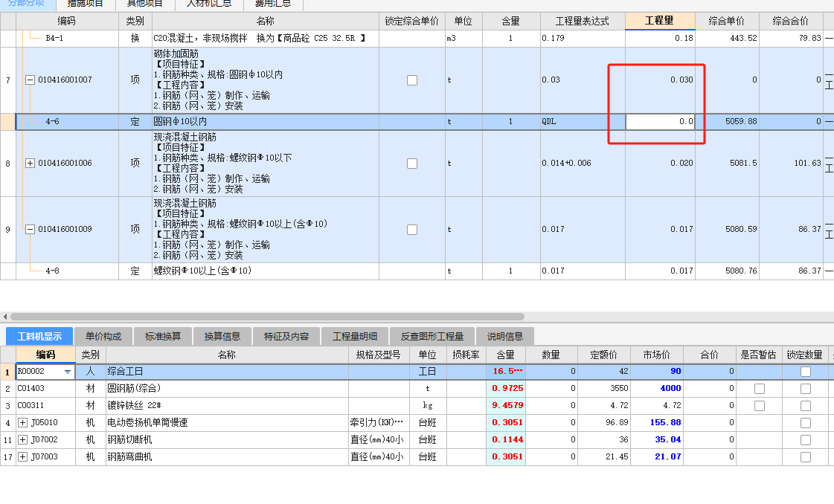Click the 含量 column header in lower table

click(505, 355)
